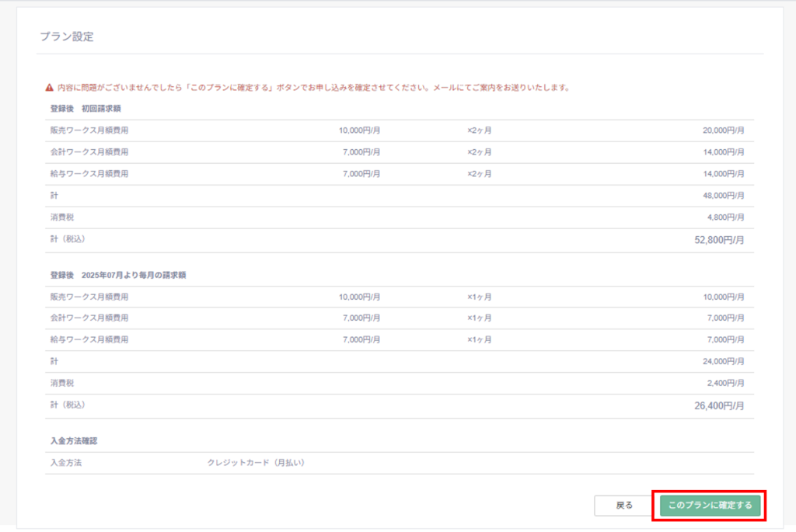Click ×2ヶ月 in the 給与ワークス row
Viewport: 796px width, 532px height.
point(479,174)
